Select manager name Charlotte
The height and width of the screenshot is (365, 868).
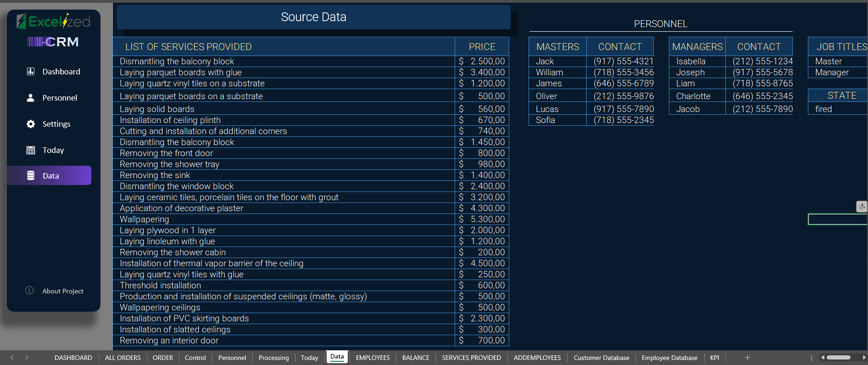(x=697, y=96)
